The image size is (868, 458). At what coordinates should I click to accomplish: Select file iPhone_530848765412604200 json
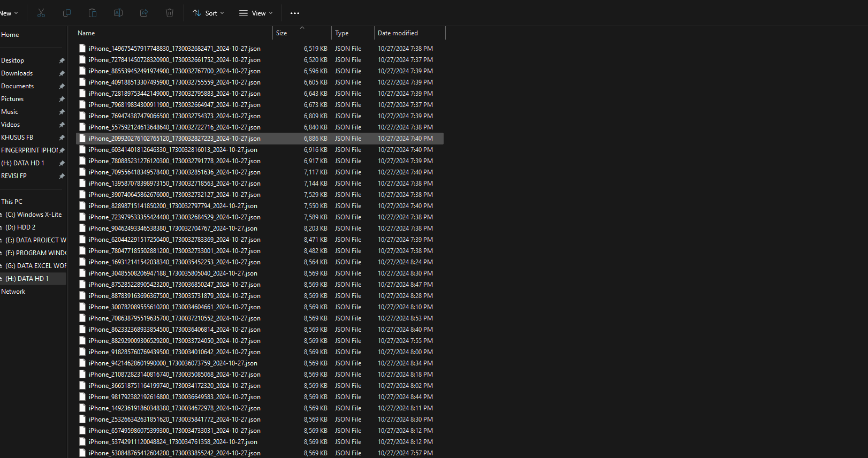(174, 453)
